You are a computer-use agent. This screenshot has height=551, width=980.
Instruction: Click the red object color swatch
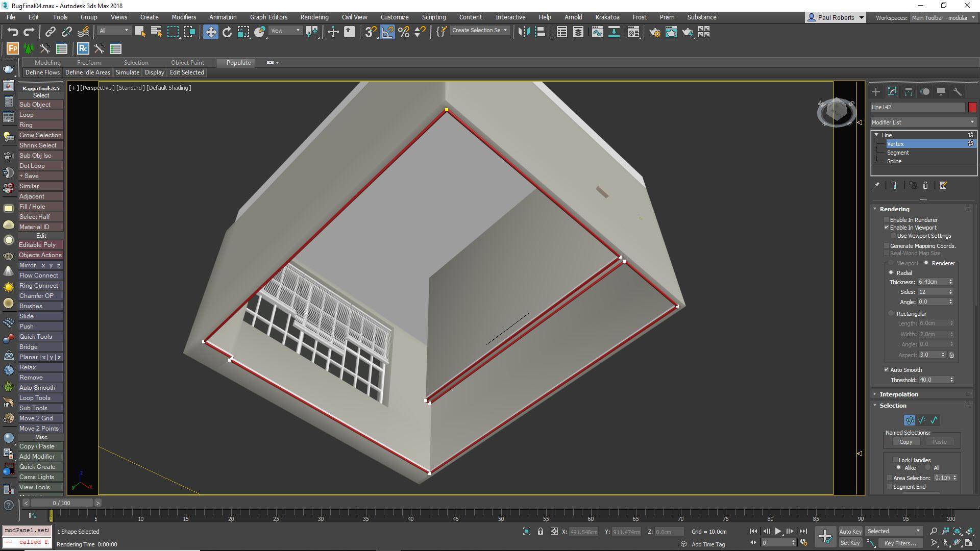972,107
